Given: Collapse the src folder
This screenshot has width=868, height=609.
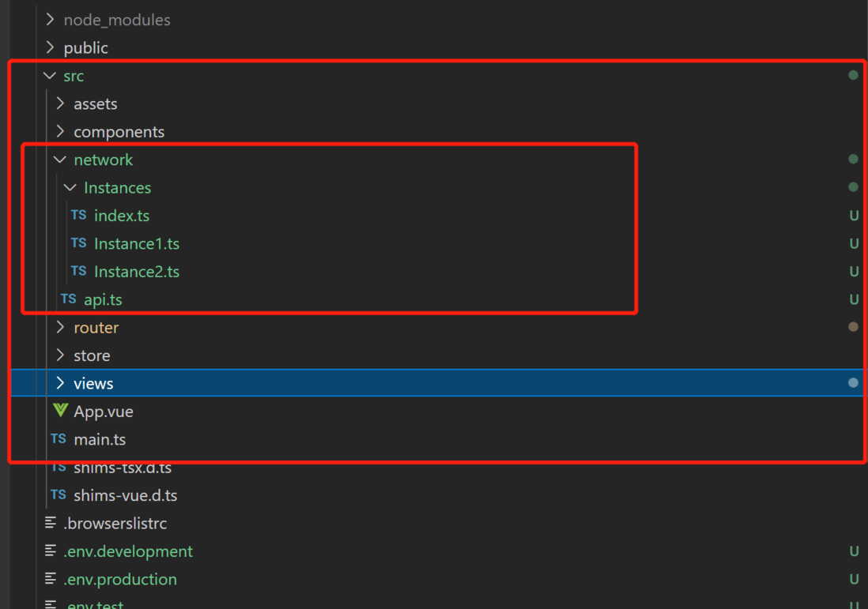Looking at the screenshot, I should pos(50,75).
